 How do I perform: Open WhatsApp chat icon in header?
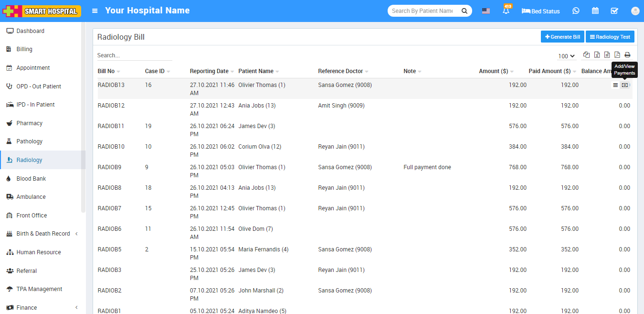(x=576, y=11)
